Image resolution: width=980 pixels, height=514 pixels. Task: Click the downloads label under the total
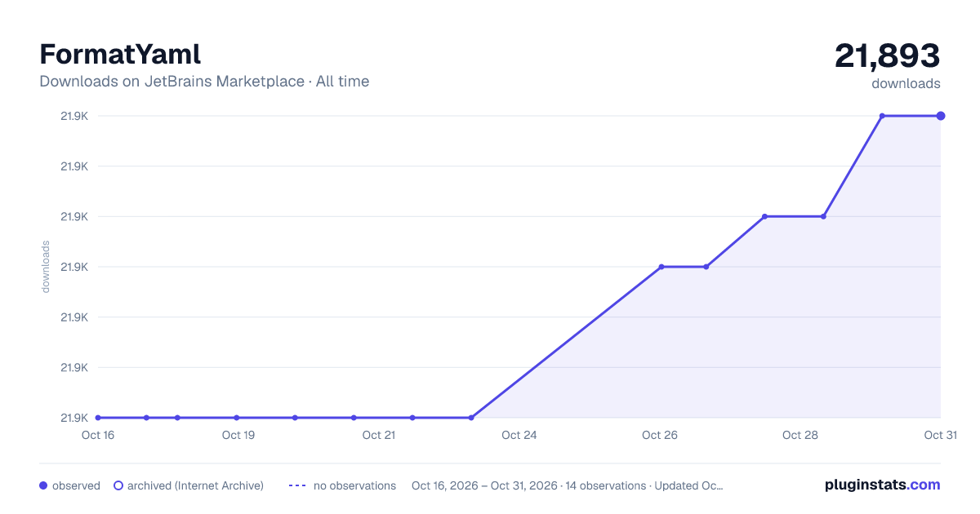pos(906,83)
